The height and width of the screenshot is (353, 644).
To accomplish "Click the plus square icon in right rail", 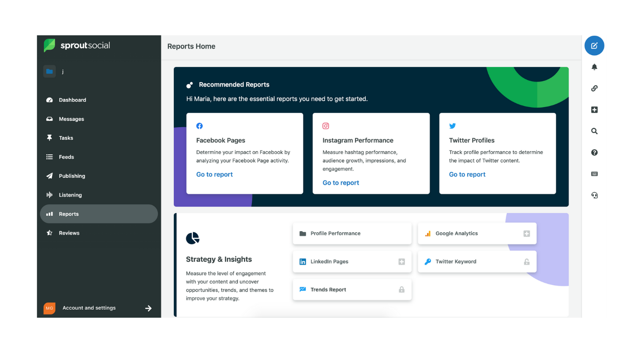I will pyautogui.click(x=594, y=110).
